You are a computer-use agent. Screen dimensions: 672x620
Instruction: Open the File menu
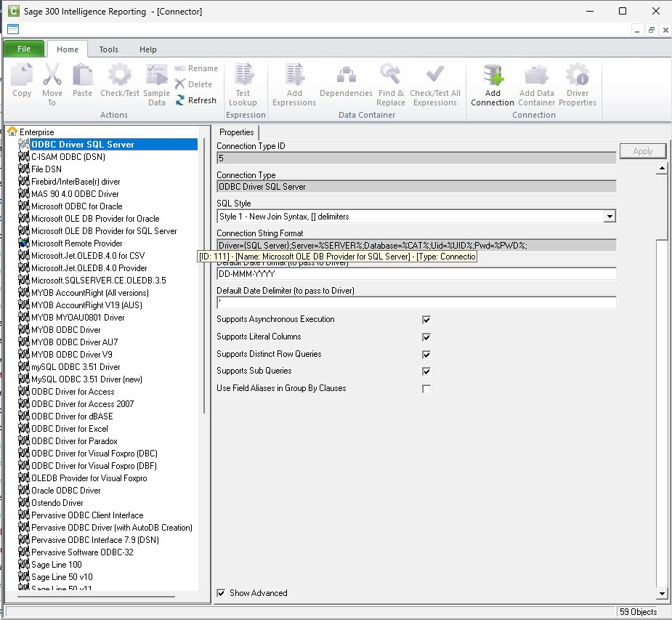[x=24, y=49]
